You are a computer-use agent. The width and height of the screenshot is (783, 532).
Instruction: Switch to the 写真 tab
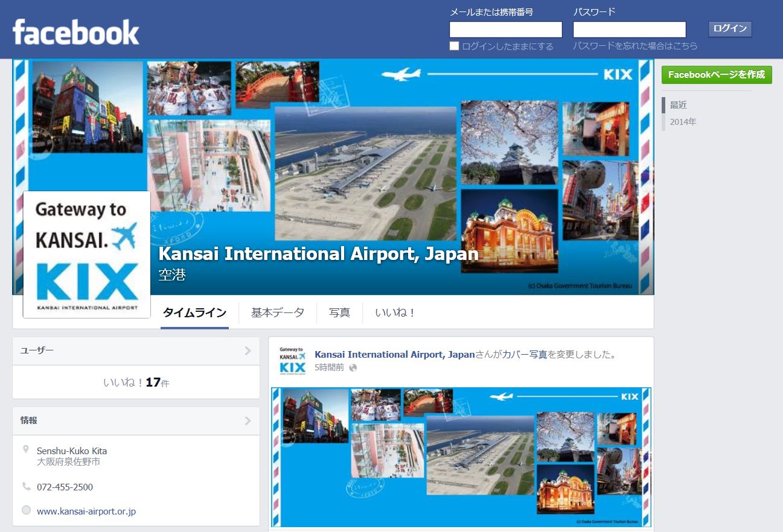pos(339,312)
